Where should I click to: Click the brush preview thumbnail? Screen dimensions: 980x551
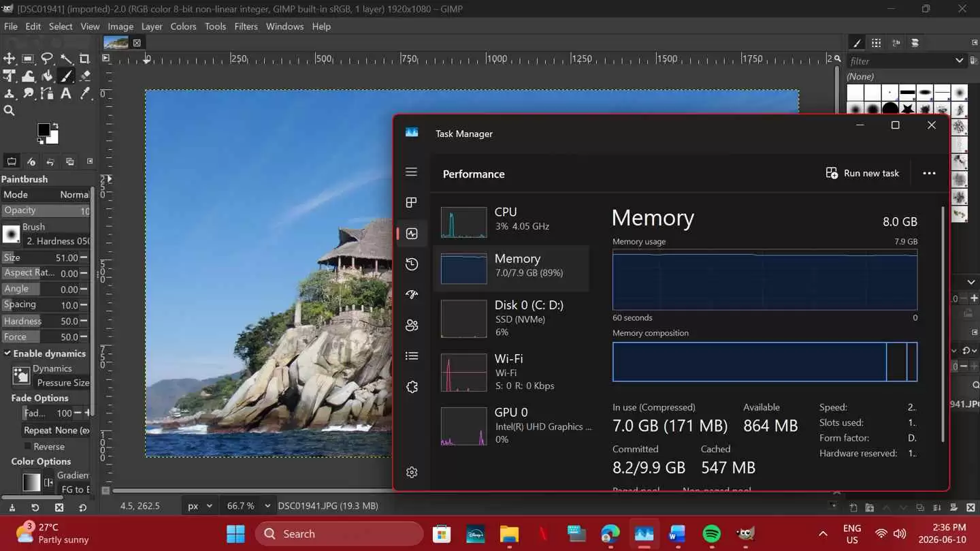coord(11,234)
